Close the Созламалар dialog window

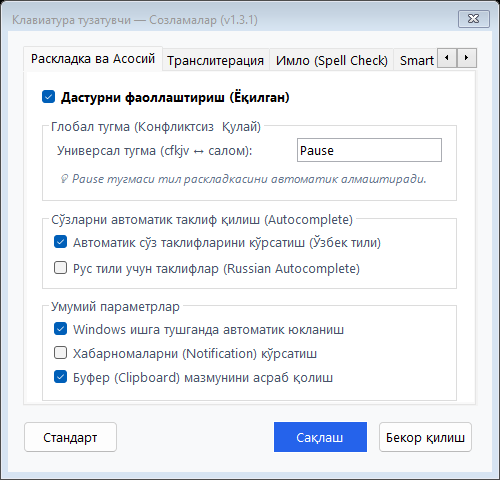(x=474, y=19)
